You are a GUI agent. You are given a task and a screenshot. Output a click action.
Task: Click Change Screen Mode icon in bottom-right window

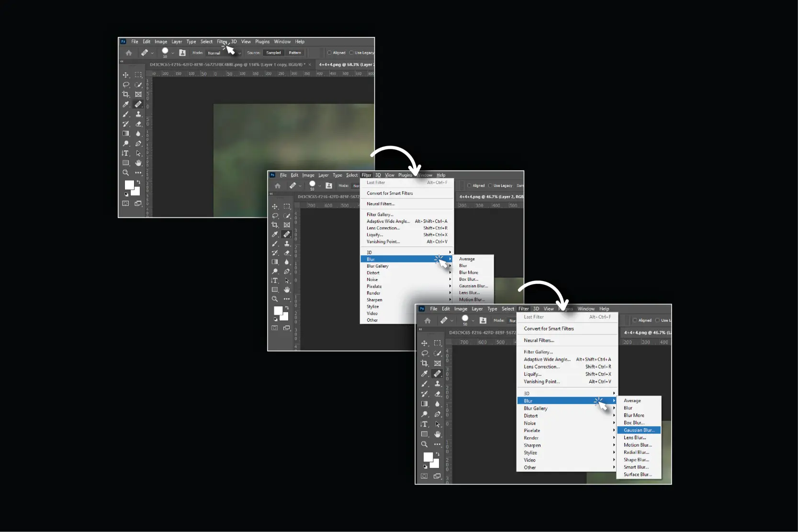point(437,476)
